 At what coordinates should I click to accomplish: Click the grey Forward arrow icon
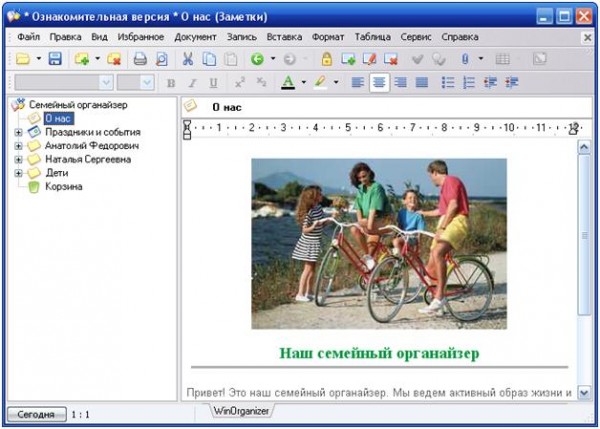[x=290, y=59]
